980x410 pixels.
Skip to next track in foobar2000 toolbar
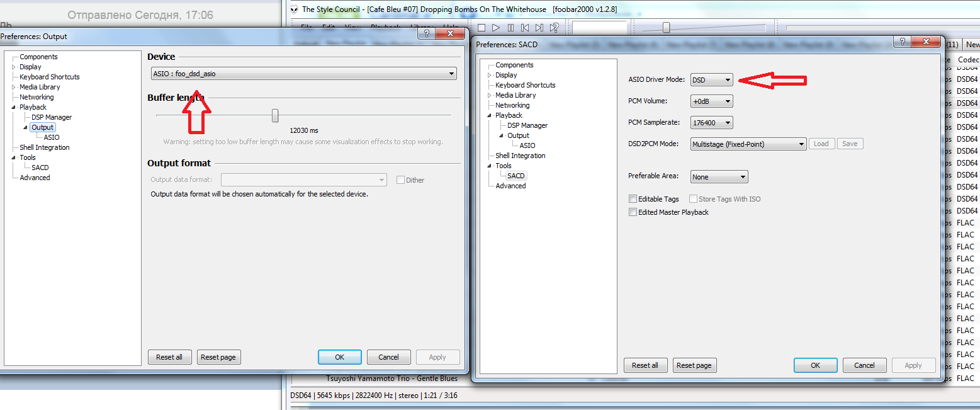[539, 28]
